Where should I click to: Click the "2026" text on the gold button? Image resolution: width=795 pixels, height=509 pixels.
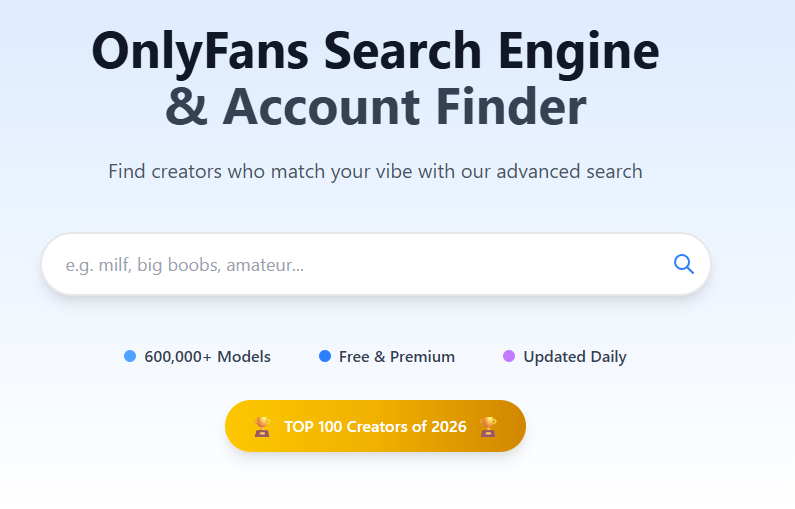pyautogui.click(x=448, y=427)
